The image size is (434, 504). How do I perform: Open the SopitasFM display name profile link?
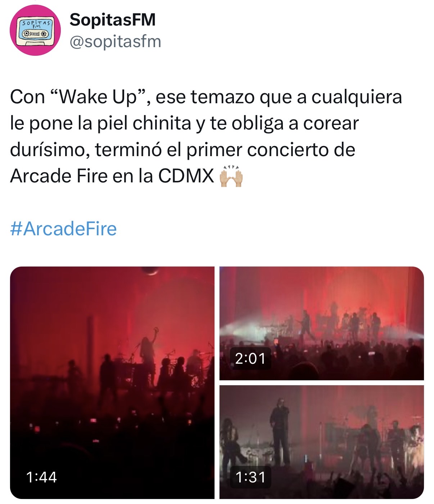112,19
